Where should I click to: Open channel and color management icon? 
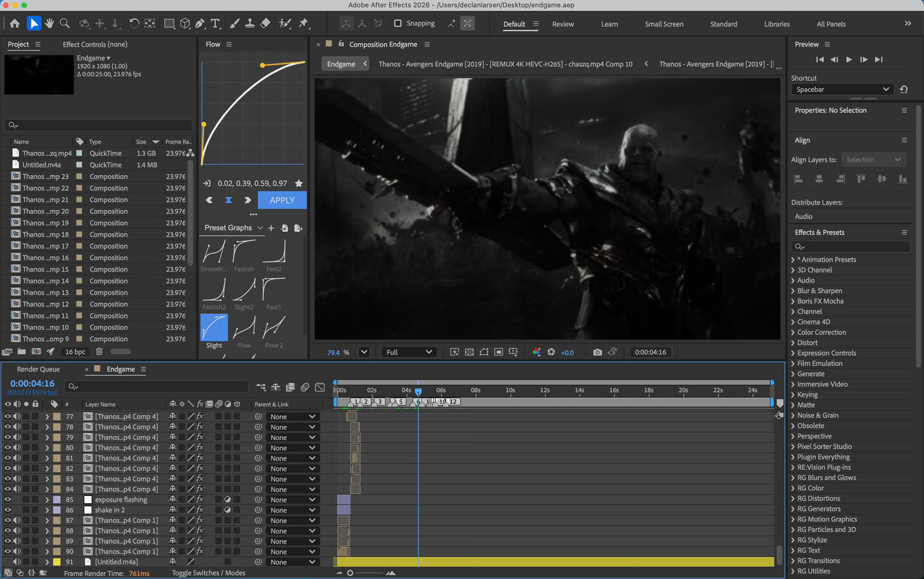click(x=536, y=352)
